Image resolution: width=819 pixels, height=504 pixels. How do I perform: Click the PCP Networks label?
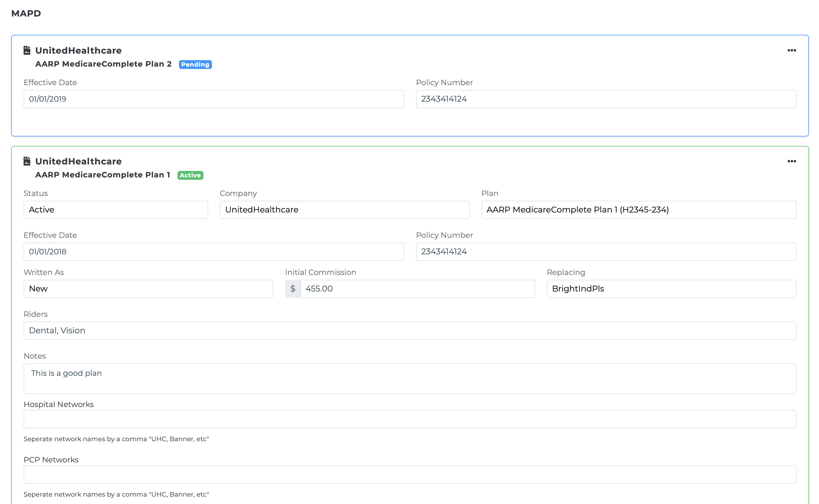(x=51, y=460)
